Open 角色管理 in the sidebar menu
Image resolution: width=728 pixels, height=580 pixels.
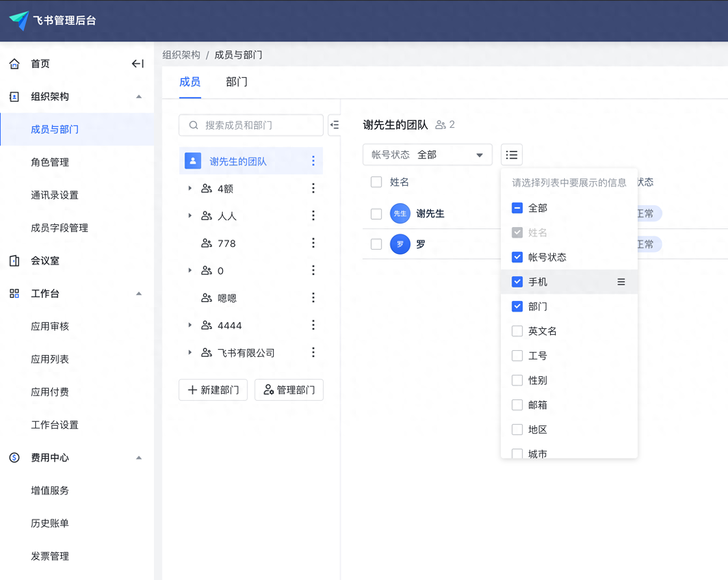50,162
